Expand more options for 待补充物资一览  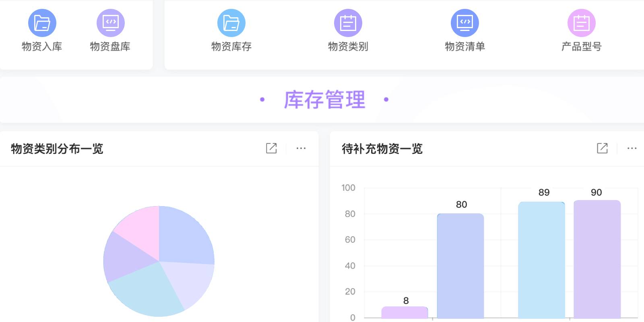[x=632, y=148]
